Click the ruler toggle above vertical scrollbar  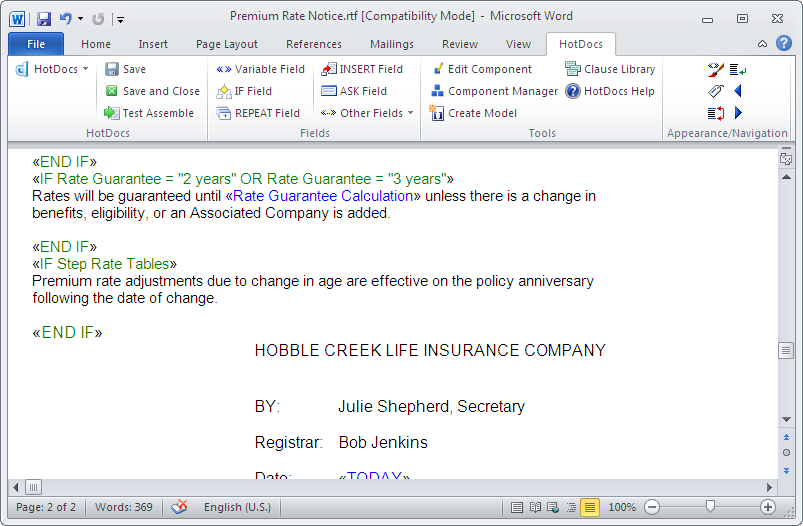pos(786,157)
